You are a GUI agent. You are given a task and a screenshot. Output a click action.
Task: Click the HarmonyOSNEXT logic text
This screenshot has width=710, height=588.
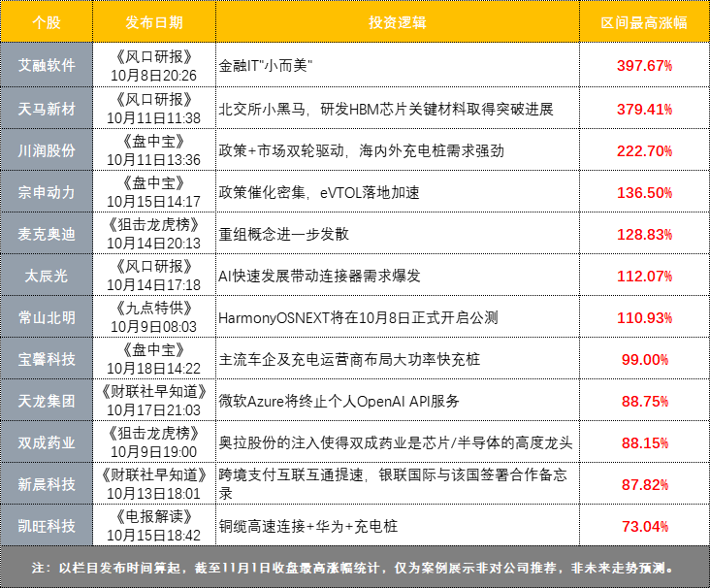pos(358,317)
